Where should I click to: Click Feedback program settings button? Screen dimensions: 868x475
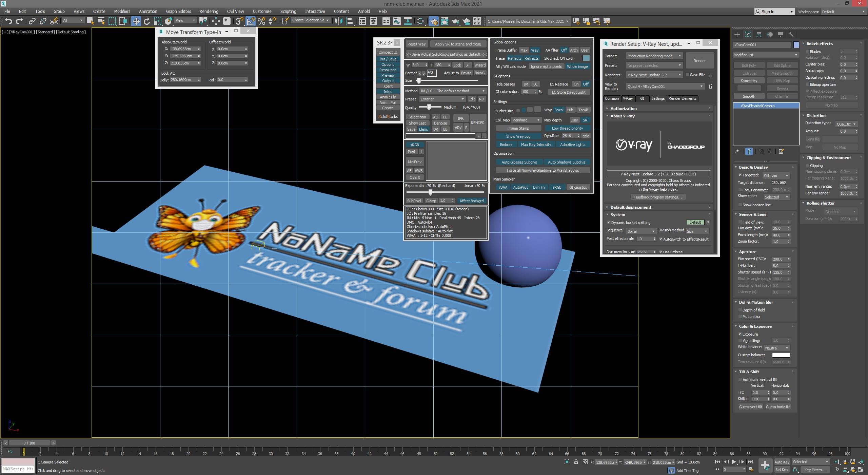pyautogui.click(x=657, y=197)
